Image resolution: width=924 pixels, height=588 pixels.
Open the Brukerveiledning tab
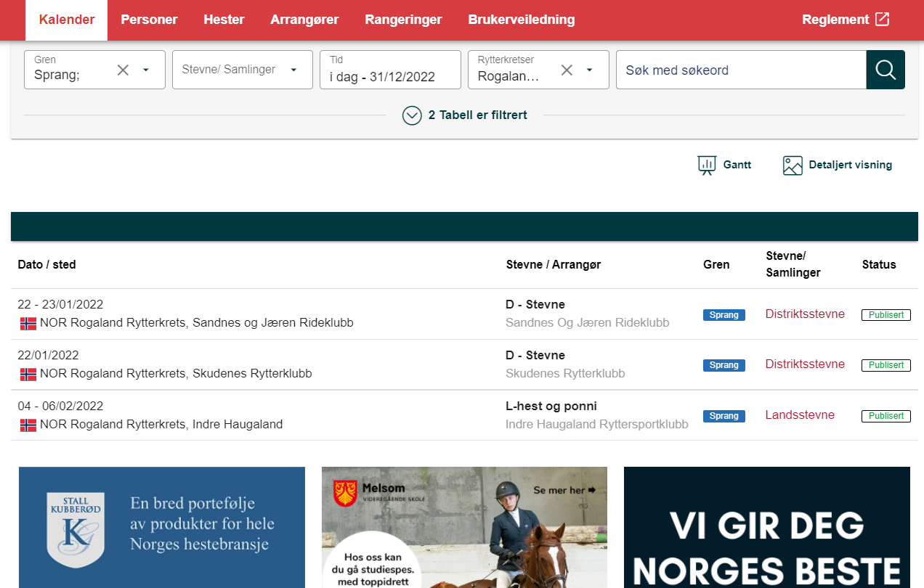[522, 20]
